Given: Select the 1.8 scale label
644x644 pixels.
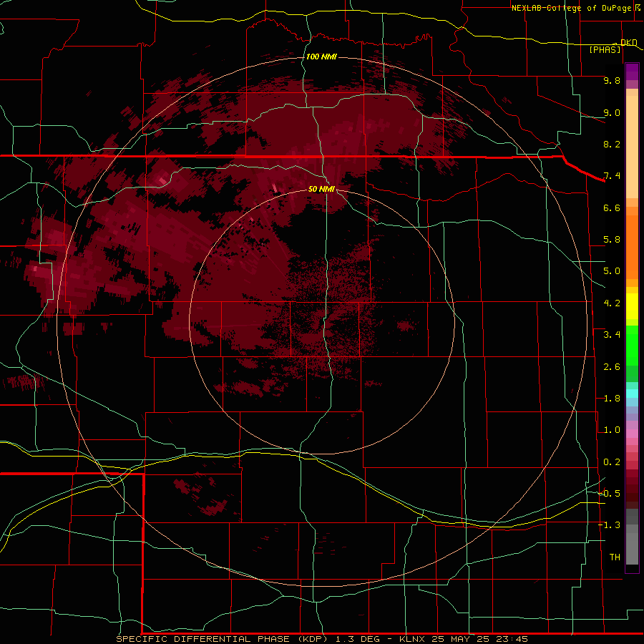Looking at the screenshot, I should point(612,399).
